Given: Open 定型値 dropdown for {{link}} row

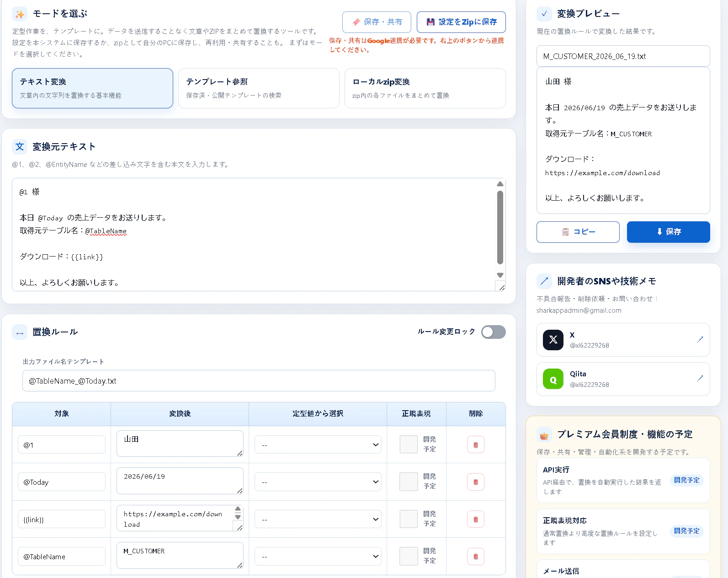Looking at the screenshot, I should 318,519.
